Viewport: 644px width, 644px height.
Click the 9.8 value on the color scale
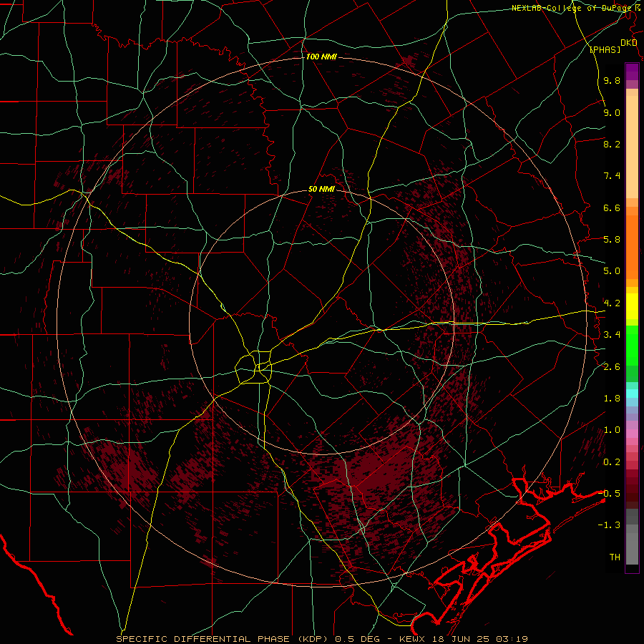(612, 80)
